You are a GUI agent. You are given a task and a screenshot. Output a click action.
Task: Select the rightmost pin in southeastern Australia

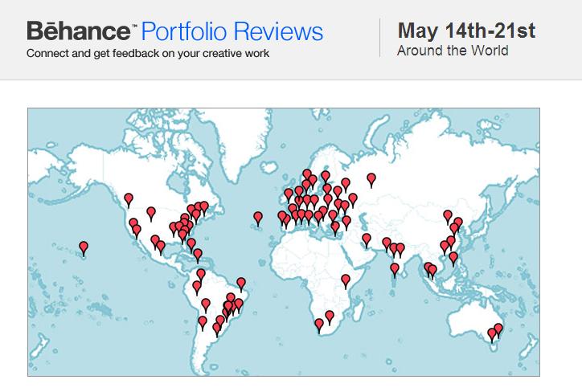tap(498, 330)
